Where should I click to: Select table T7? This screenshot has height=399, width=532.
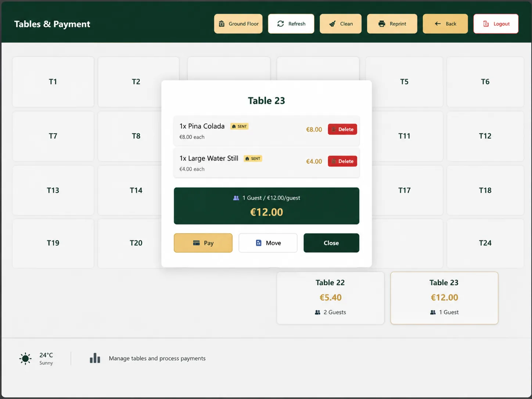click(53, 136)
